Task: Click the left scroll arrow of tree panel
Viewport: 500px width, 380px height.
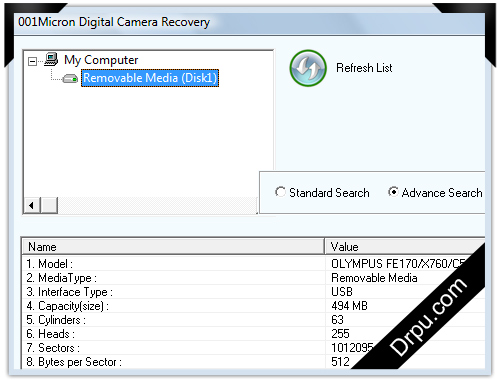Action: [32, 205]
